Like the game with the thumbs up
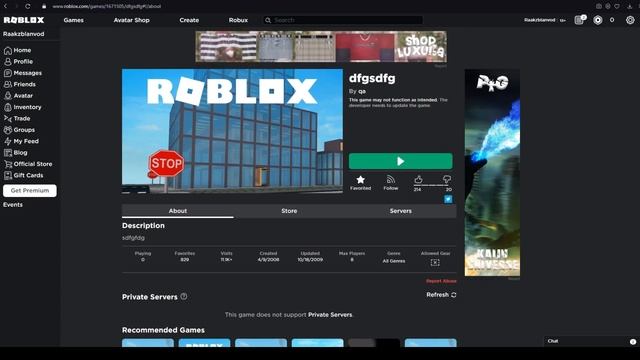 [x=418, y=180]
